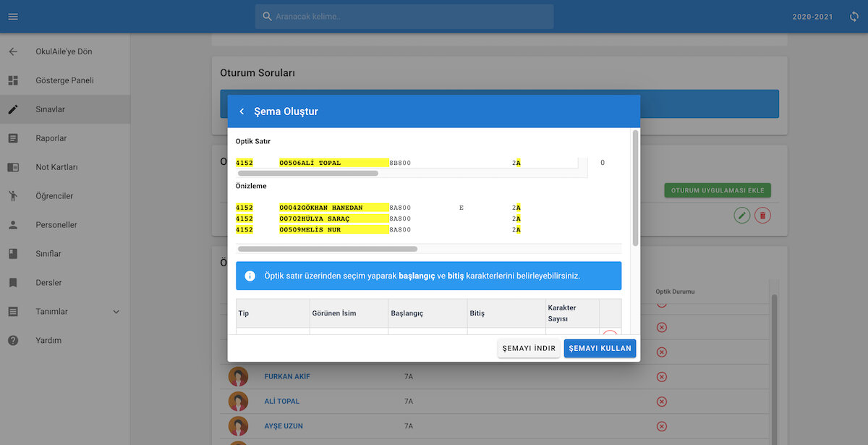
Task: Click the red optik status icon for FURKAN AKİF
Action: click(x=661, y=376)
